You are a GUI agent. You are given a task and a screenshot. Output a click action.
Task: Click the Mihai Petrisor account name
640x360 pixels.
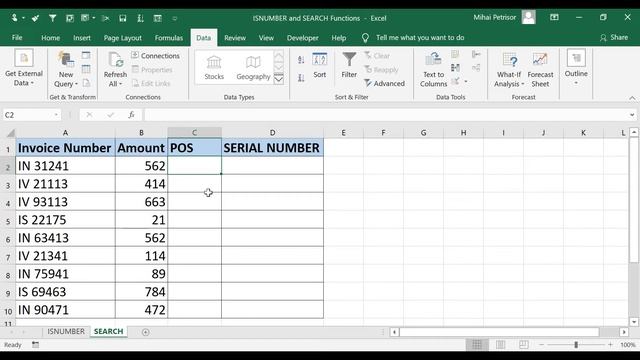(495, 18)
